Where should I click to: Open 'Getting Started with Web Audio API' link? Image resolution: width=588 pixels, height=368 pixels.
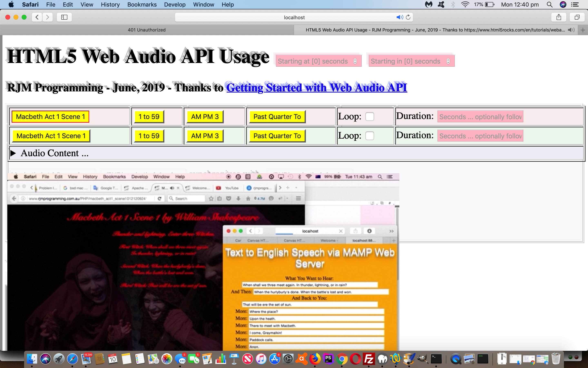(317, 88)
